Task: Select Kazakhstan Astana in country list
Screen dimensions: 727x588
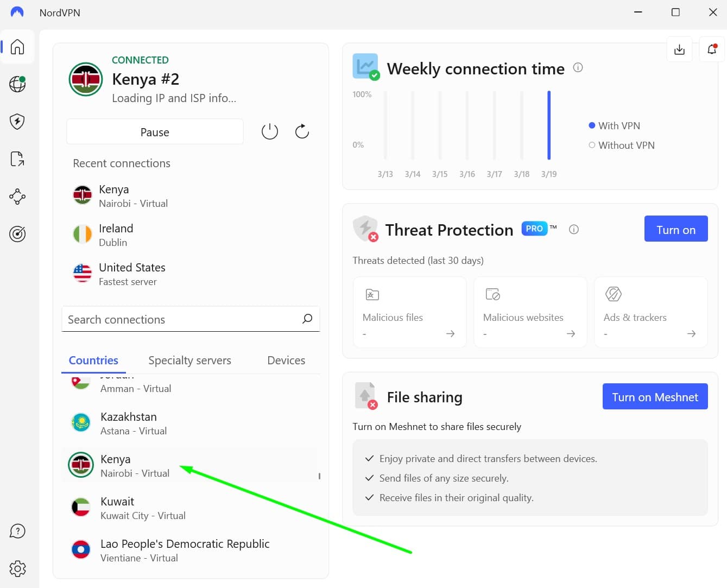Action: 190,423
